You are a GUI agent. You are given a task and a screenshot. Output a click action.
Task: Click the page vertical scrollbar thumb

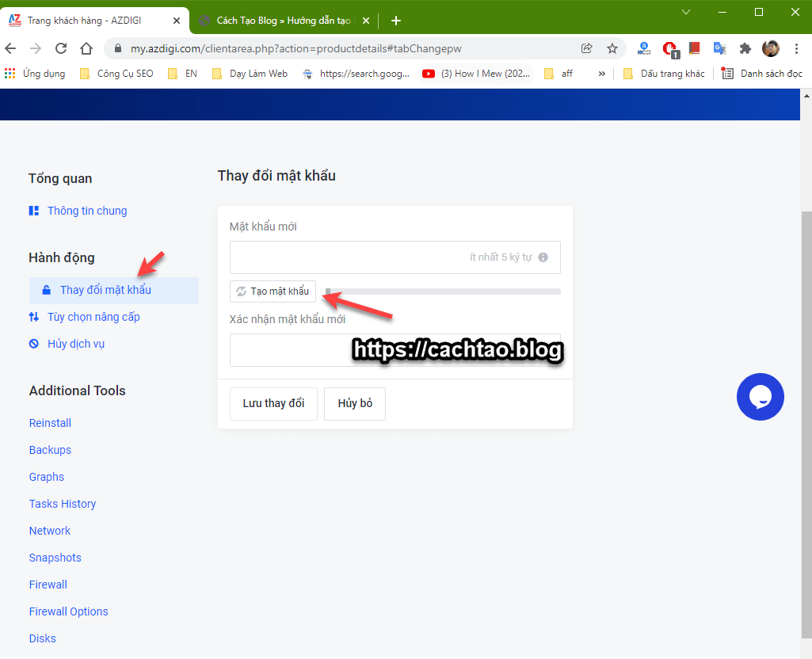806,425
